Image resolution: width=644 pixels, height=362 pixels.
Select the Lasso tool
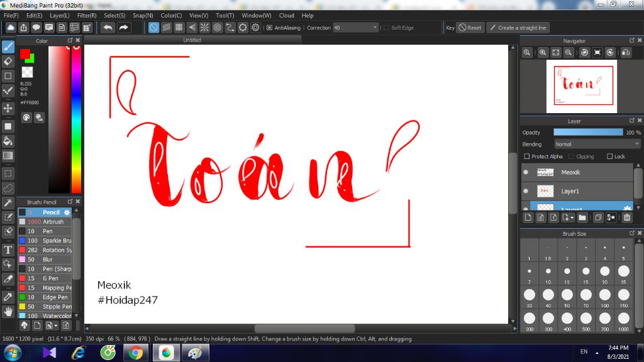click(8, 188)
